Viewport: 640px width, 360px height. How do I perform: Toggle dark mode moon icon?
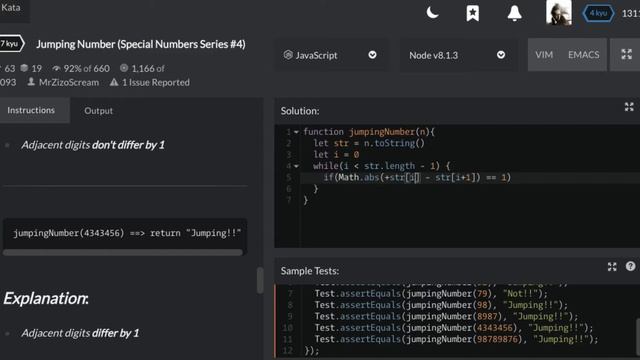(432, 13)
